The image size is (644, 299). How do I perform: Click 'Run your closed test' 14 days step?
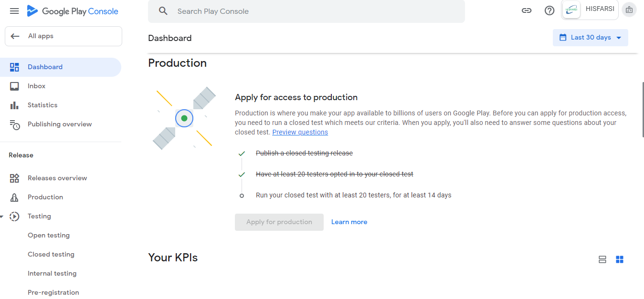point(354,196)
